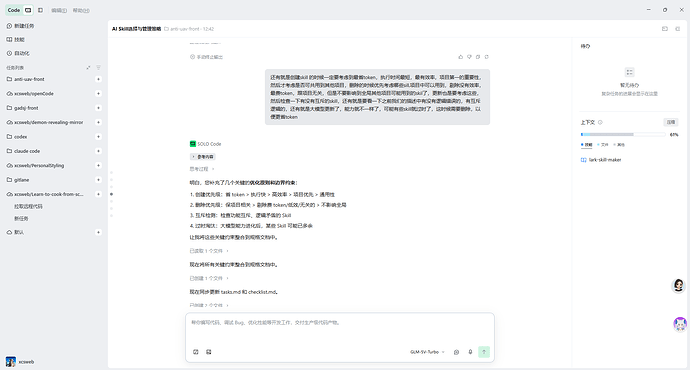Click the 压缩 compress context button
This screenshot has height=370, width=690.
671,122
